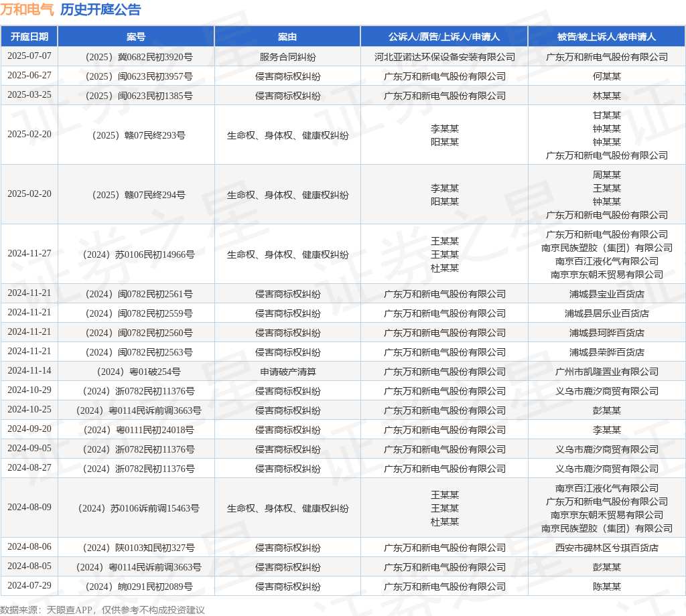686x616 pixels.
Task: Click the 万和电气 title text
Action: tap(27, 9)
